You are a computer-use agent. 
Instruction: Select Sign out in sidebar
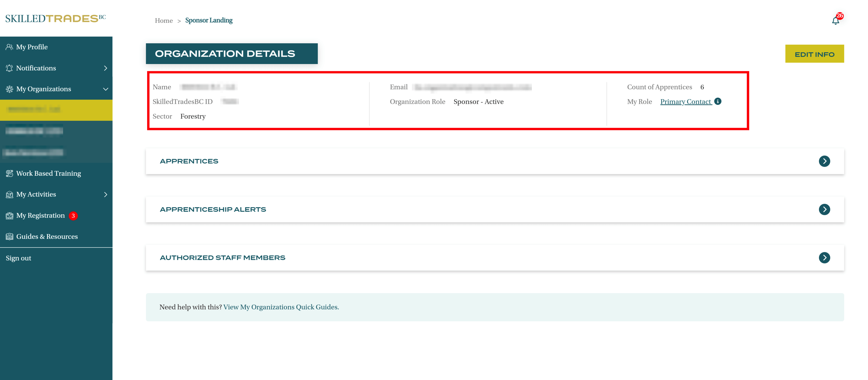click(18, 258)
